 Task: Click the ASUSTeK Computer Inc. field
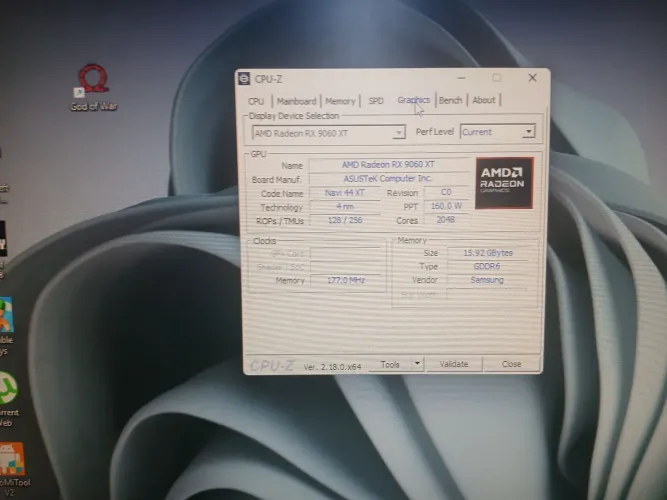coord(388,178)
